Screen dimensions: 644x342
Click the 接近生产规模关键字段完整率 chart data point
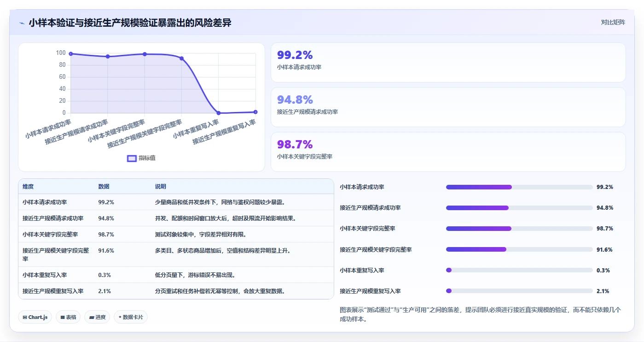point(181,59)
